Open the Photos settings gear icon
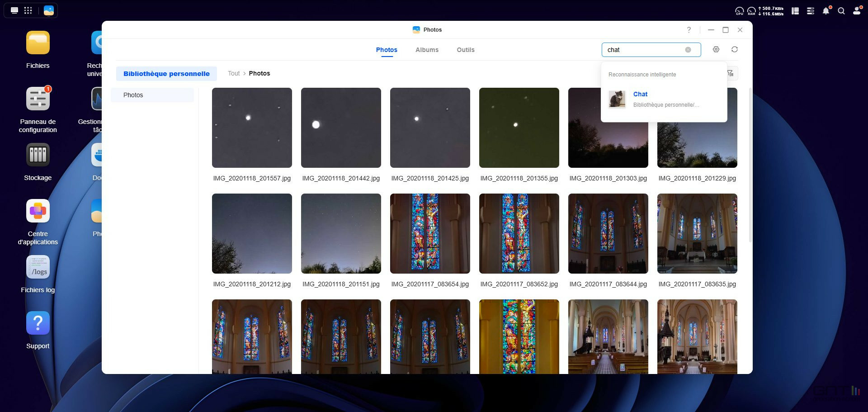 coord(716,50)
